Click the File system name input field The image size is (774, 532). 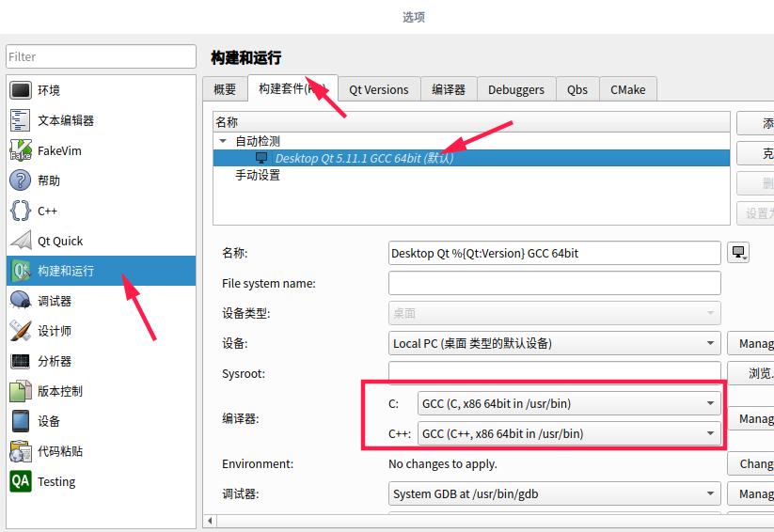point(554,283)
